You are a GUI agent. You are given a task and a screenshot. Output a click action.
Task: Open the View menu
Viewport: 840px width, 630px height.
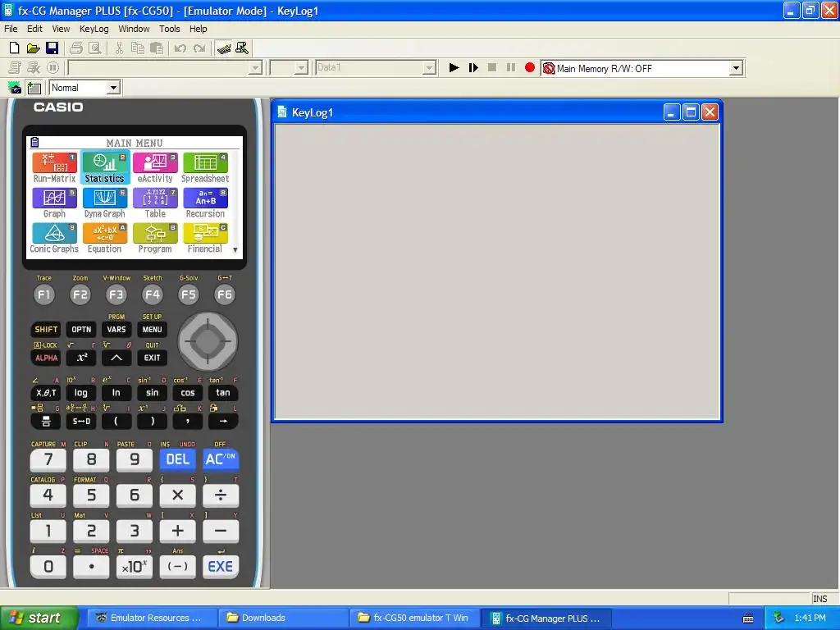point(61,29)
